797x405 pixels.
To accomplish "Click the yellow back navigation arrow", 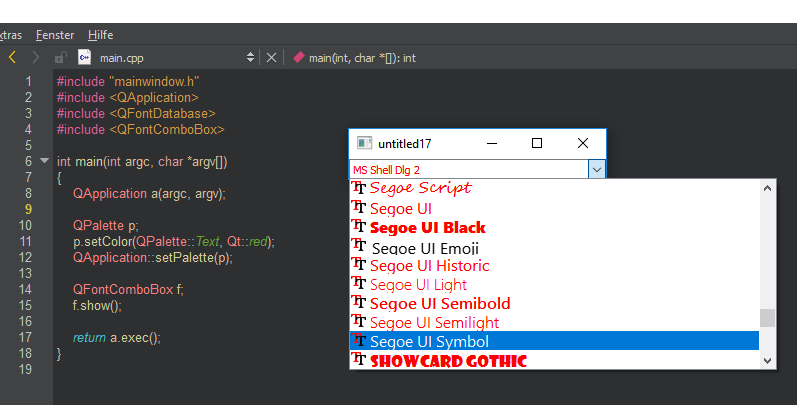I will coord(12,58).
